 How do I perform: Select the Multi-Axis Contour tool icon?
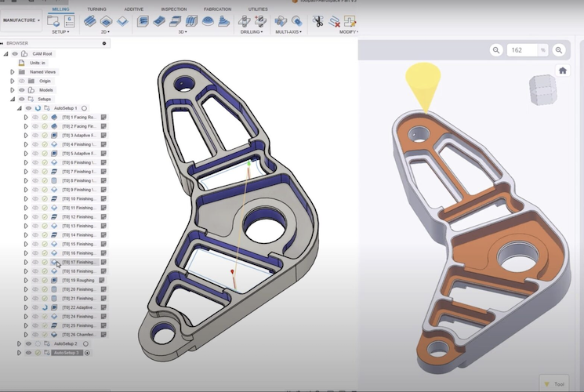point(297,21)
